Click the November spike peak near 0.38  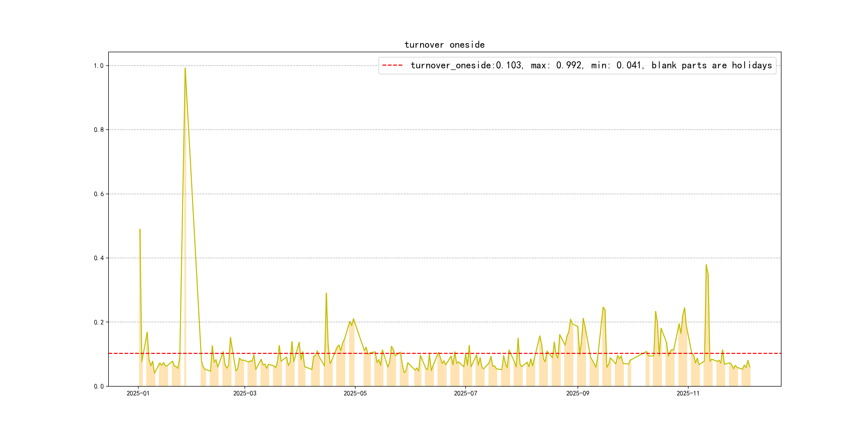coord(706,265)
